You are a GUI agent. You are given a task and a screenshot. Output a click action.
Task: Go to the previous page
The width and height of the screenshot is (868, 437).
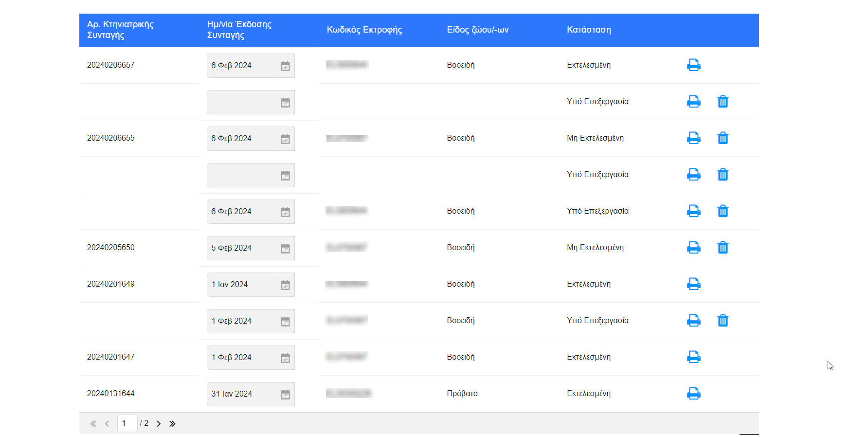(x=107, y=423)
